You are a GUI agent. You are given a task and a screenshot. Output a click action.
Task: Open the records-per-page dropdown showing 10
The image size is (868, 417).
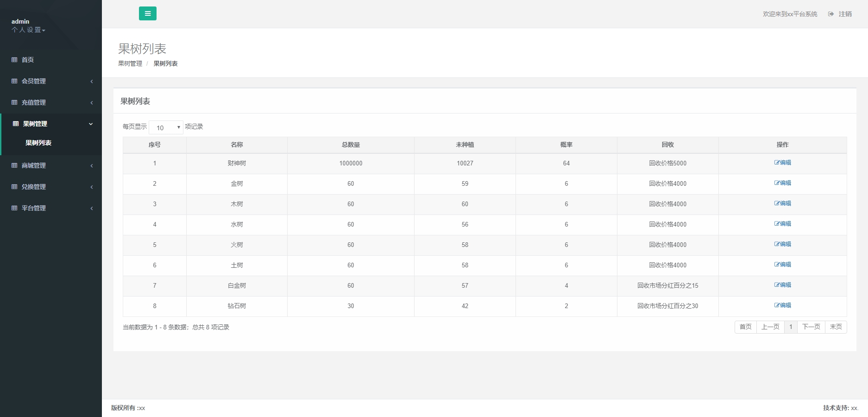click(166, 127)
